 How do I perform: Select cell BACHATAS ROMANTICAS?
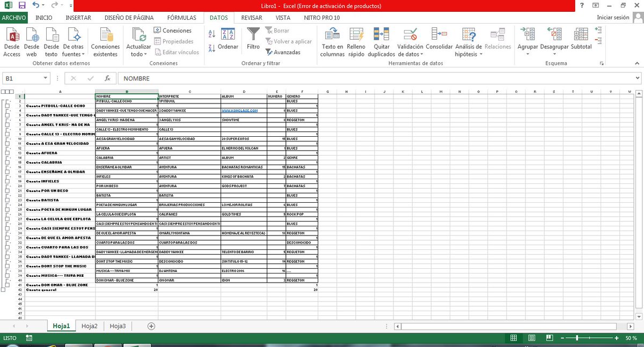(244, 167)
